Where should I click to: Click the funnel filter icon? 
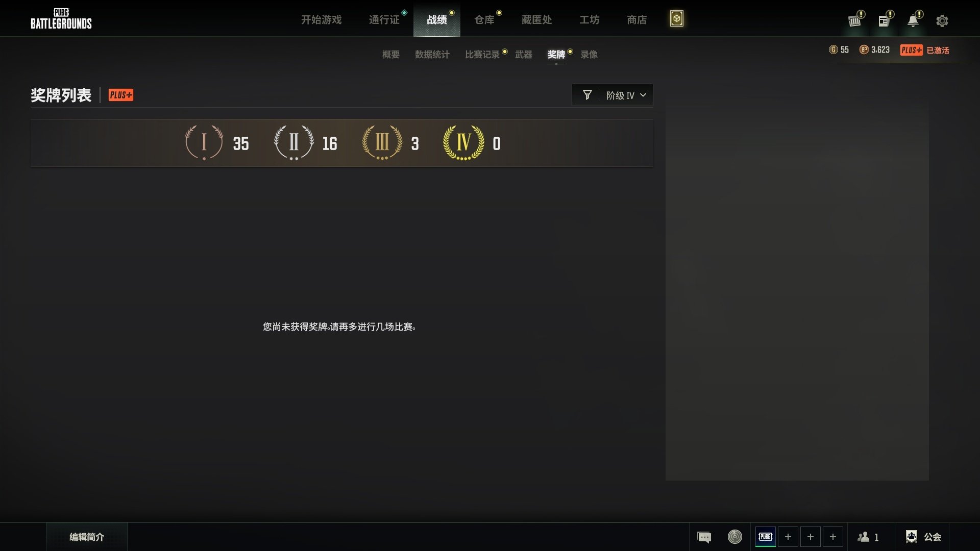pyautogui.click(x=588, y=95)
